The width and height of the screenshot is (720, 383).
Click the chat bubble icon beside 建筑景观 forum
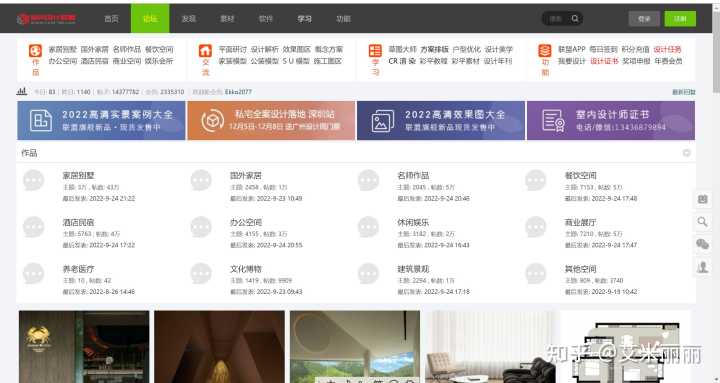368,273
